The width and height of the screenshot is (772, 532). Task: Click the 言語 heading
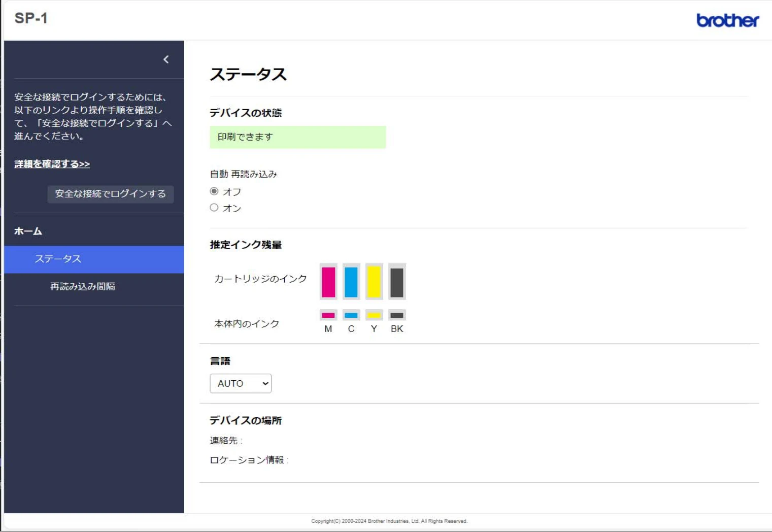[220, 361]
